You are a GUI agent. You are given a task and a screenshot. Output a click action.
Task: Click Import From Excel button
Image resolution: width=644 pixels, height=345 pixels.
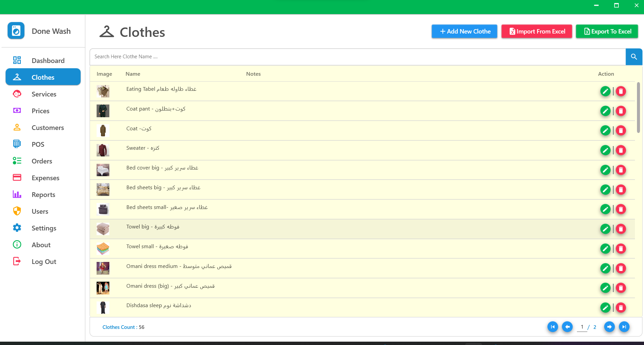[537, 31]
